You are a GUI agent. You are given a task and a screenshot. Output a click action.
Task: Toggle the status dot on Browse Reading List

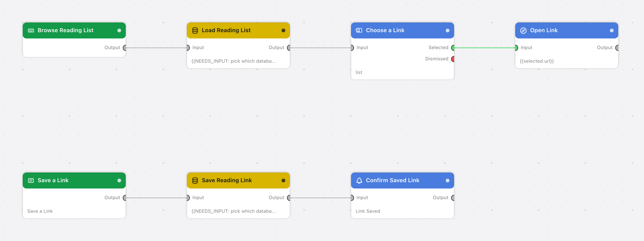point(119,30)
